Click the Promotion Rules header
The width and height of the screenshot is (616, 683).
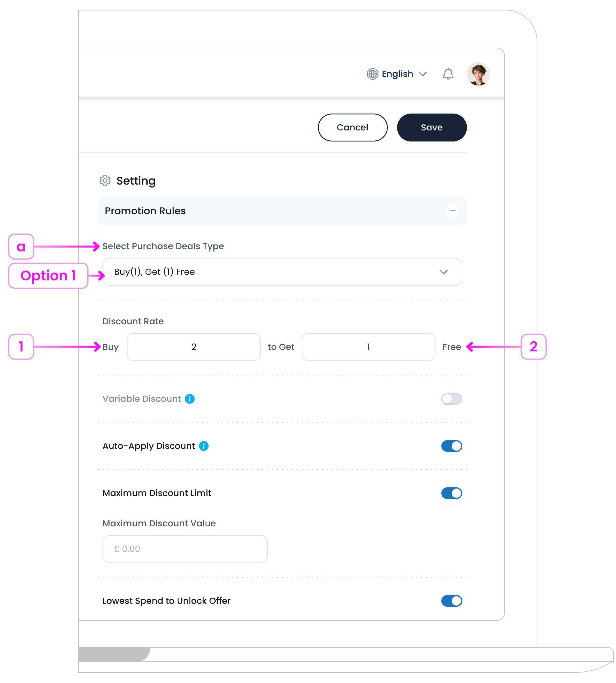[145, 211]
